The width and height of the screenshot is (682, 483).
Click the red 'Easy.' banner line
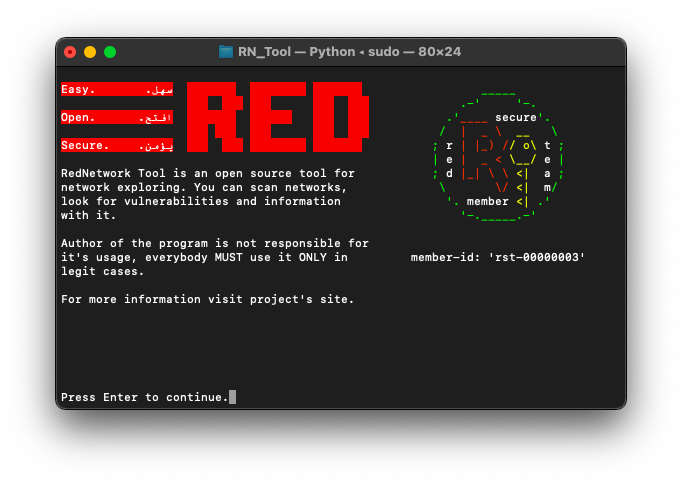click(x=117, y=89)
